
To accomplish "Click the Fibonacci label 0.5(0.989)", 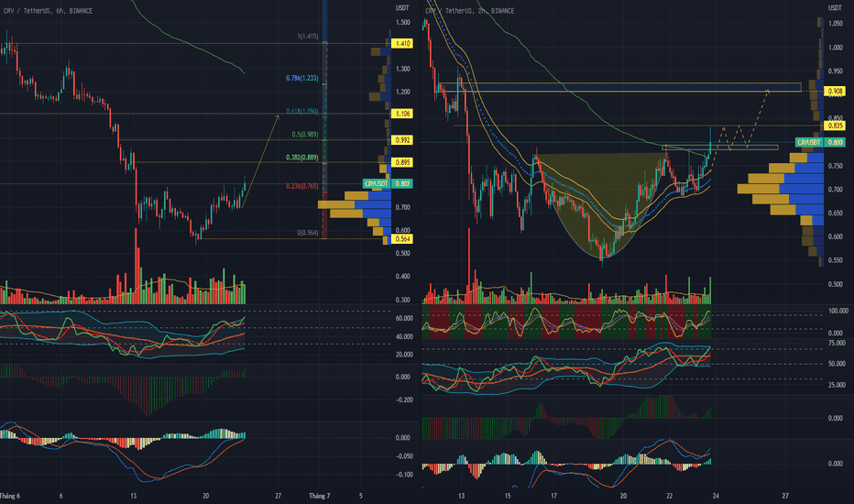I will coord(305,134).
